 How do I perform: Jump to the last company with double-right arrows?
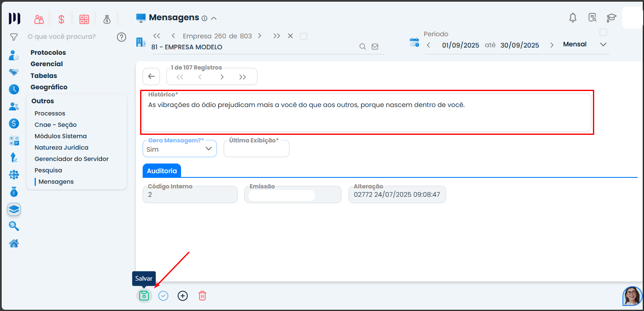pyautogui.click(x=276, y=36)
